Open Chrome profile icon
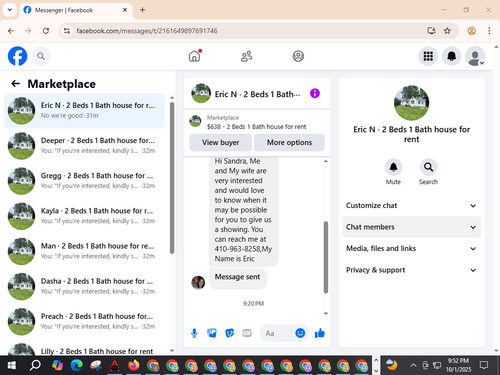The image size is (500, 375). coord(471,31)
